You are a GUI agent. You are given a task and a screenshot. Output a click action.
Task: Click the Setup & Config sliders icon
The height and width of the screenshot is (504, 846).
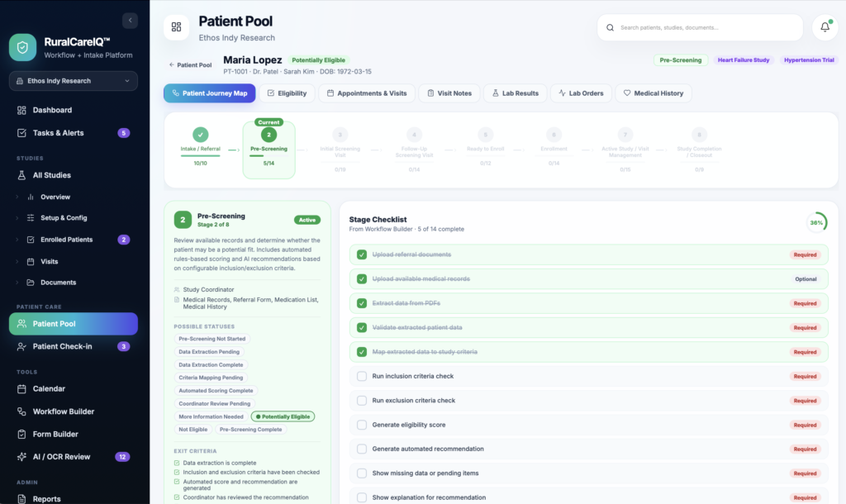coord(31,218)
